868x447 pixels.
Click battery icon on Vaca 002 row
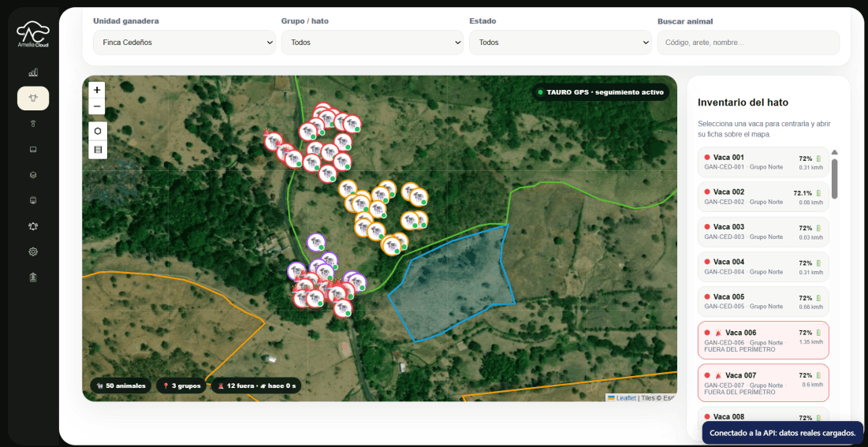point(819,193)
